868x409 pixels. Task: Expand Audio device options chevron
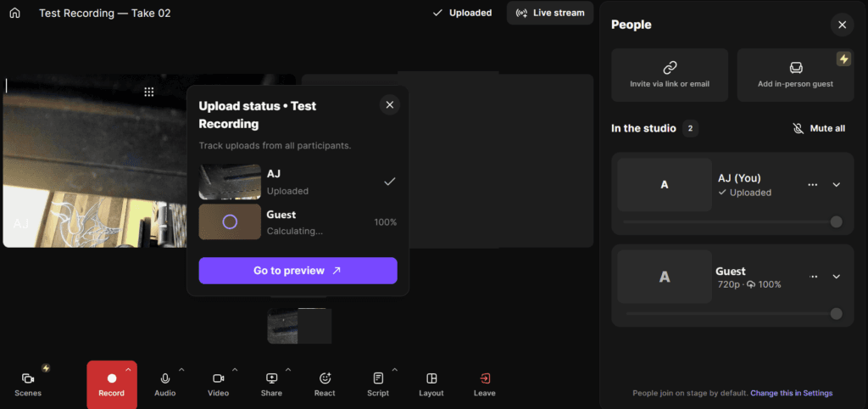[181, 369]
